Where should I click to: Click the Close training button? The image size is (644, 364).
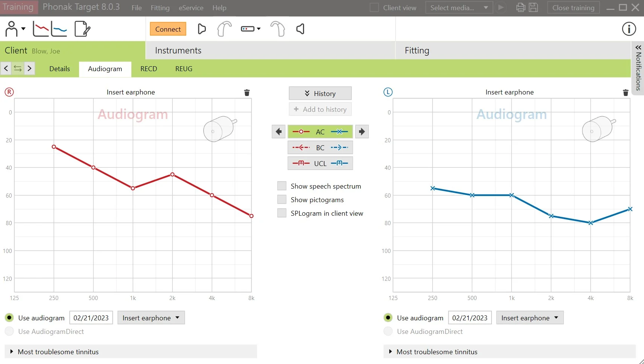tap(573, 8)
